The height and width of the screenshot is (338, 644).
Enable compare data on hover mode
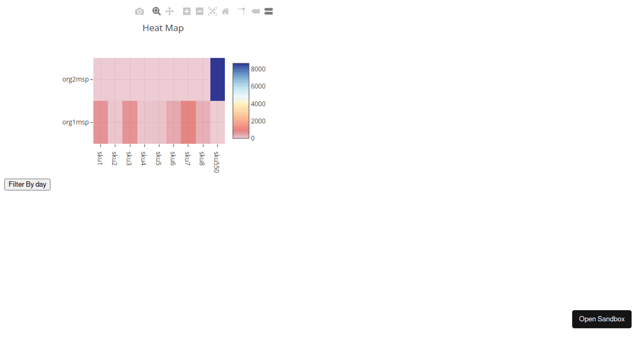(x=268, y=11)
